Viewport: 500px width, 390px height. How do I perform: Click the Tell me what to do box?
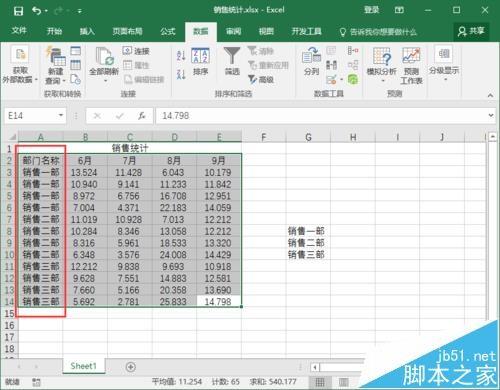point(379,32)
